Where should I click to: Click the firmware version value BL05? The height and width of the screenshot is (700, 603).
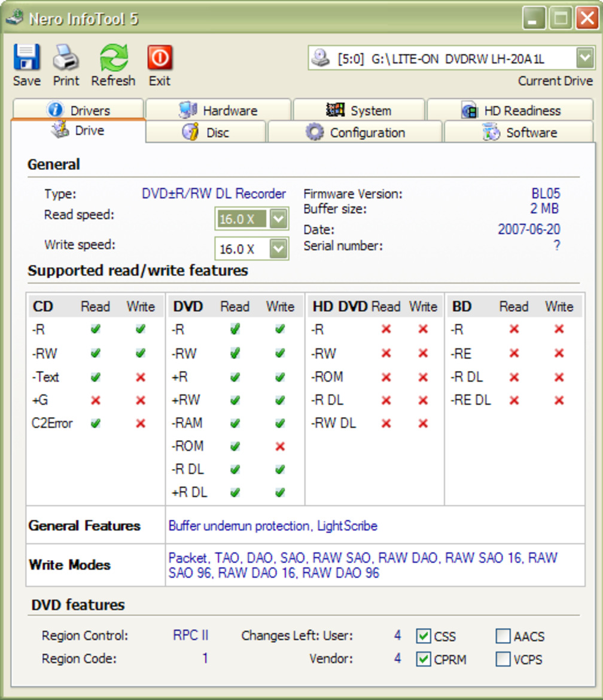click(x=546, y=193)
